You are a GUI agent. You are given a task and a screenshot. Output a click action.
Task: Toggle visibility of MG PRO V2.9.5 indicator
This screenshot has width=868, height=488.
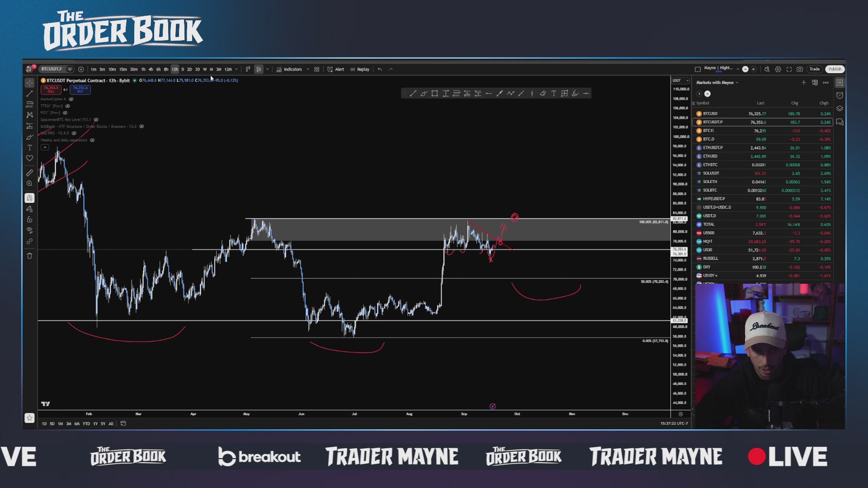click(x=74, y=133)
